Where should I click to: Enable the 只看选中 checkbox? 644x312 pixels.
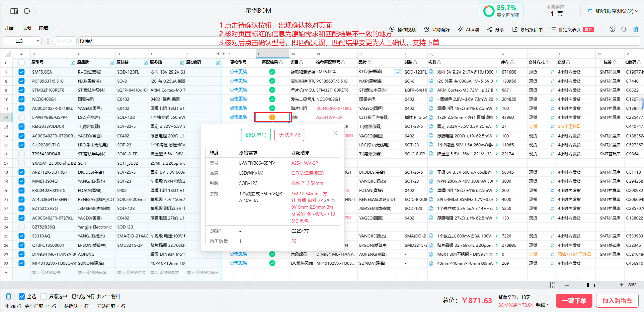43,296
